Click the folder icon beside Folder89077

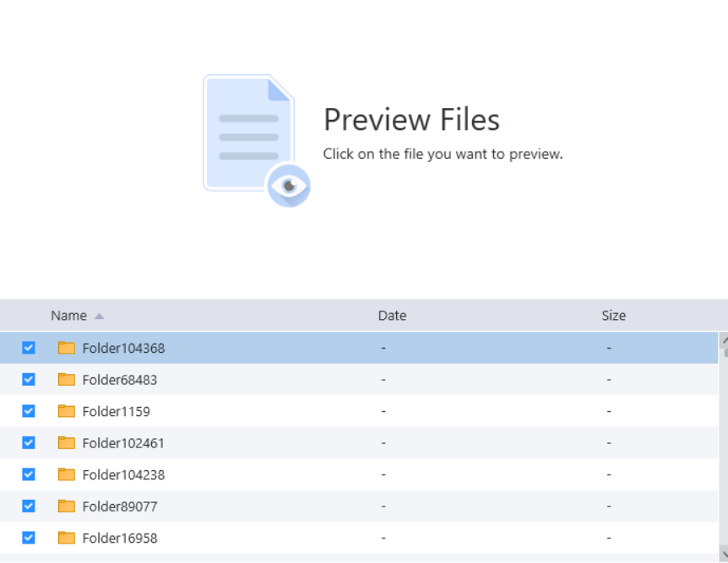pos(66,506)
